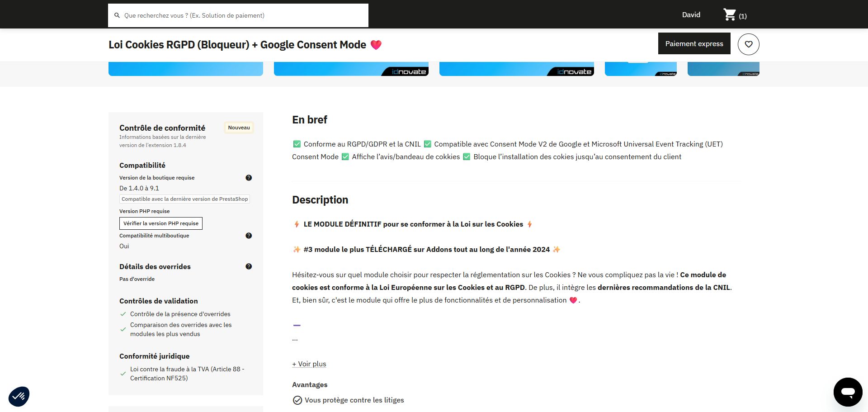Click the double-check badge icon
This screenshot has width=868, height=412.
coord(19,396)
